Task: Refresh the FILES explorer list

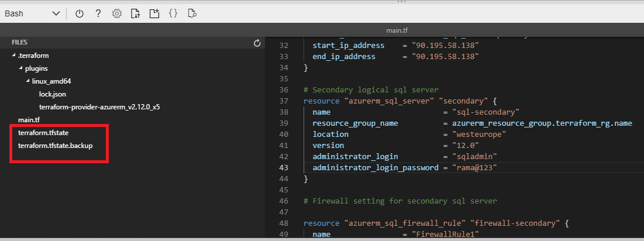Action: (x=257, y=43)
